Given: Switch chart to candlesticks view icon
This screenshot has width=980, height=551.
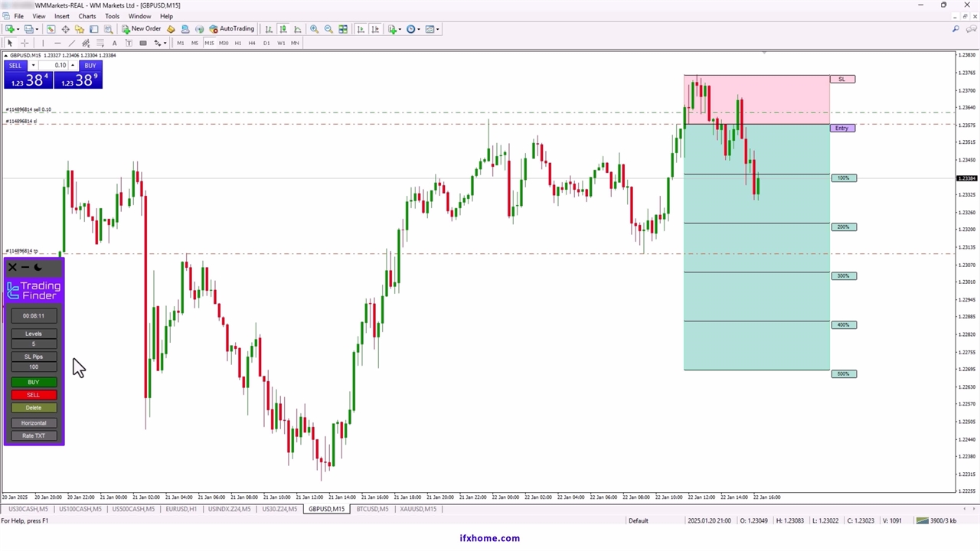Looking at the screenshot, I should 283,29.
